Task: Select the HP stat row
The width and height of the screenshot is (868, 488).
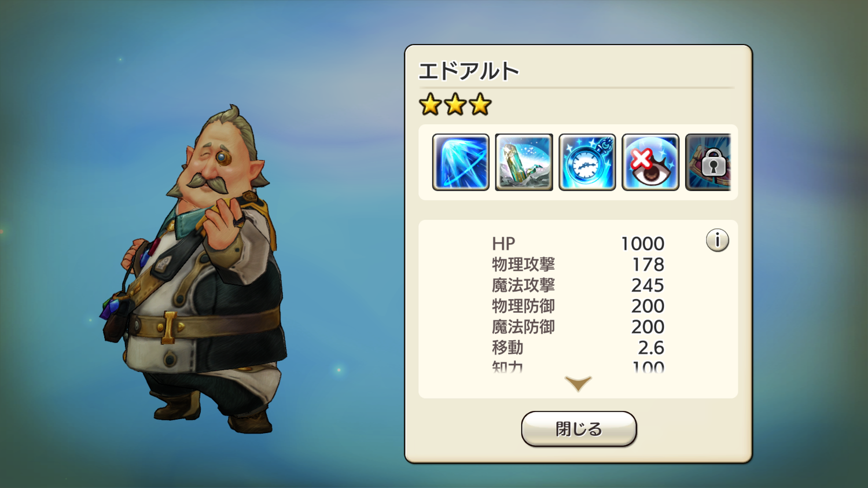Action: coord(578,244)
